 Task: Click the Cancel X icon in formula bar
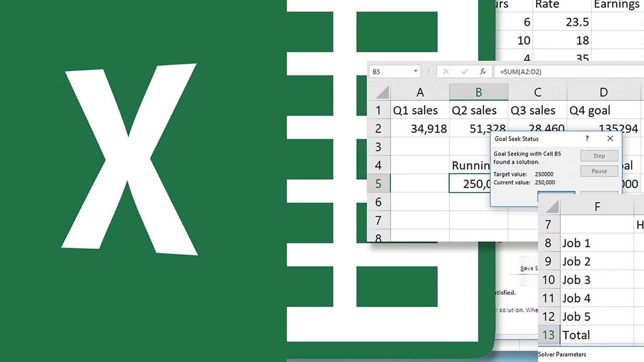(446, 72)
